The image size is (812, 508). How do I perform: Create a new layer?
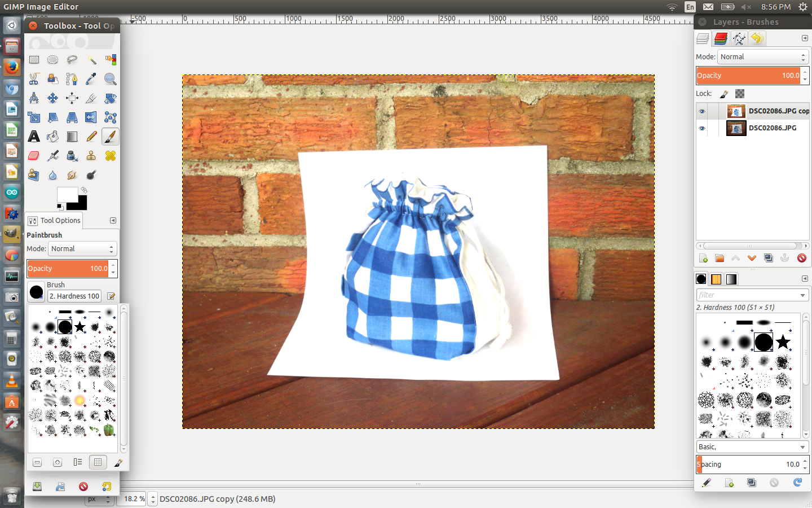tap(703, 259)
